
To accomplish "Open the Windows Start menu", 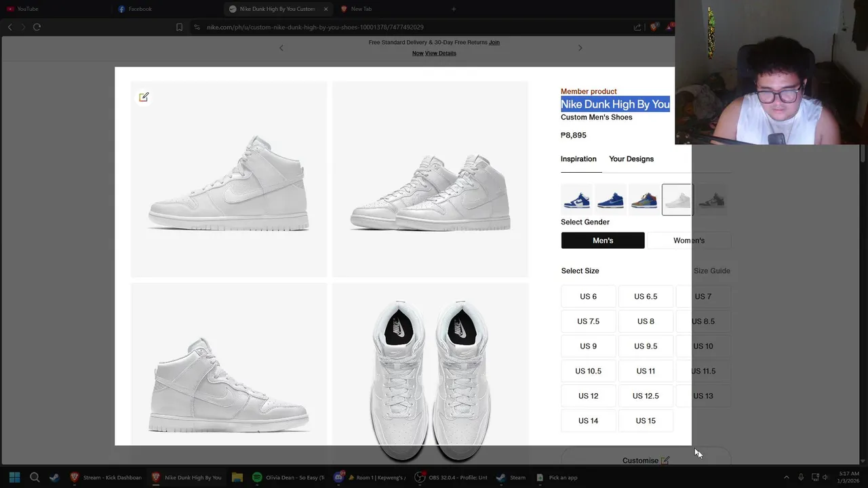I will (x=14, y=477).
